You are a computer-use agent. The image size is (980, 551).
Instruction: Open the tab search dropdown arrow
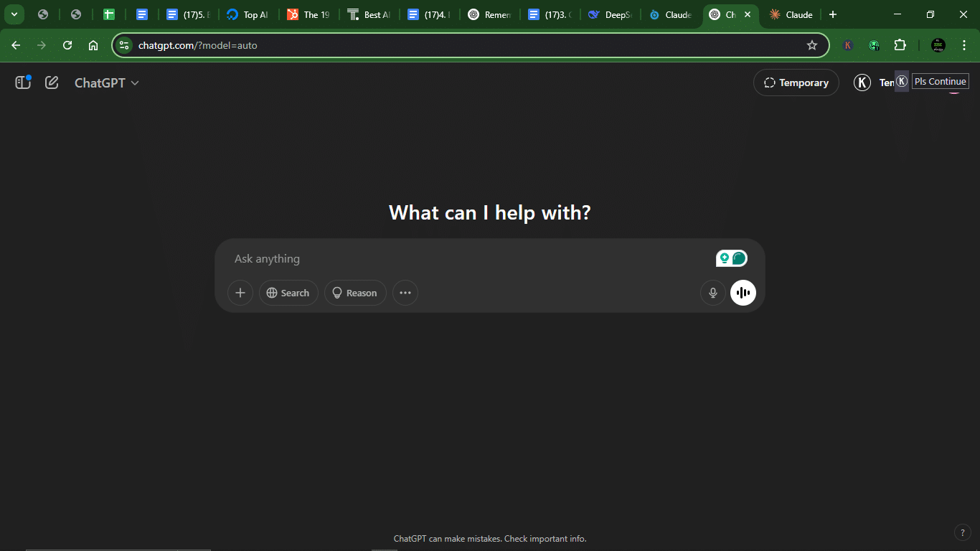pos(14,14)
